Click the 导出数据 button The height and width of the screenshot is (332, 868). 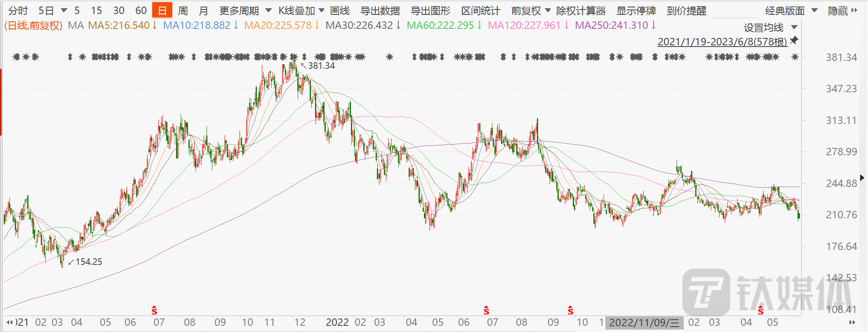coord(380,11)
